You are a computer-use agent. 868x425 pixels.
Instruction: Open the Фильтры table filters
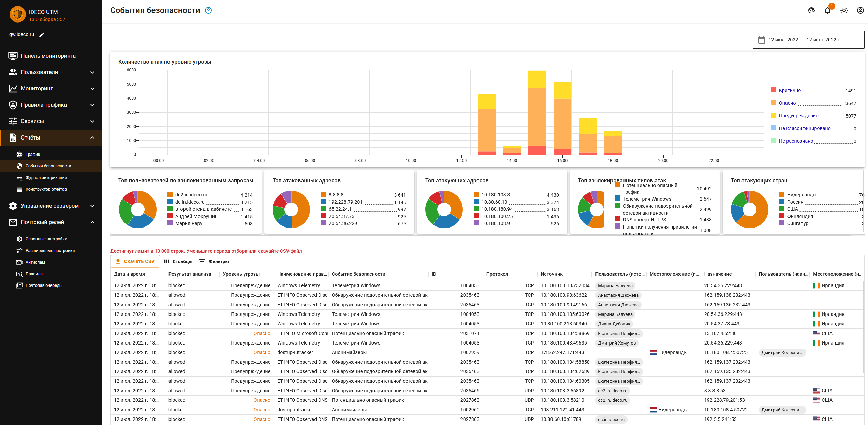pyautogui.click(x=214, y=261)
